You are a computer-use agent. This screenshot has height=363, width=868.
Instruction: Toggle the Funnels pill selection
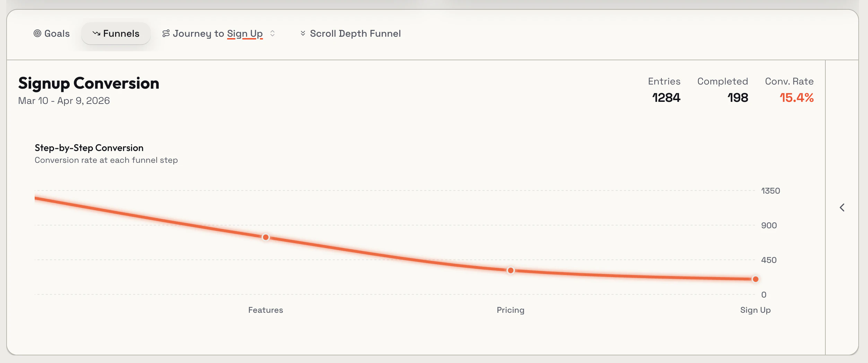coord(116,33)
